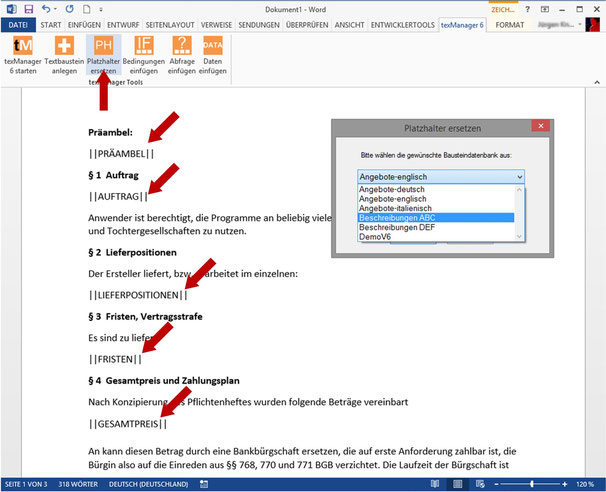Viewport: 606px width, 492px height.
Task: Switch to web layout view icon
Action: point(480,484)
